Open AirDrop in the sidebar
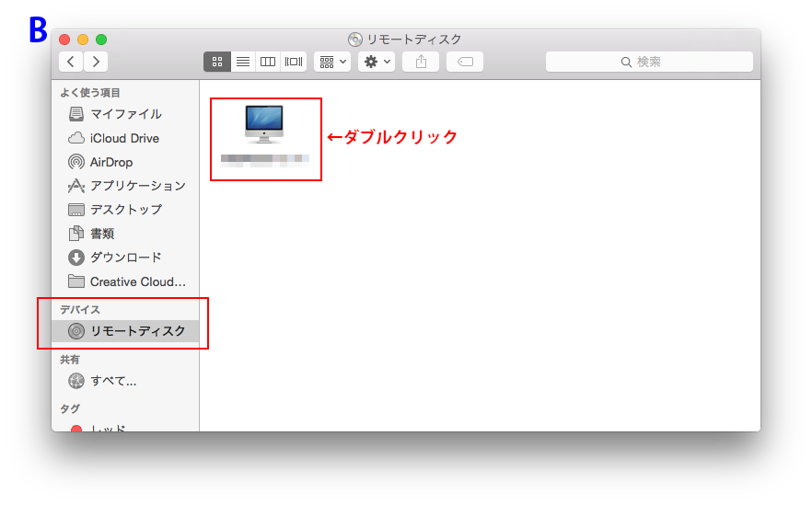 click(125, 162)
